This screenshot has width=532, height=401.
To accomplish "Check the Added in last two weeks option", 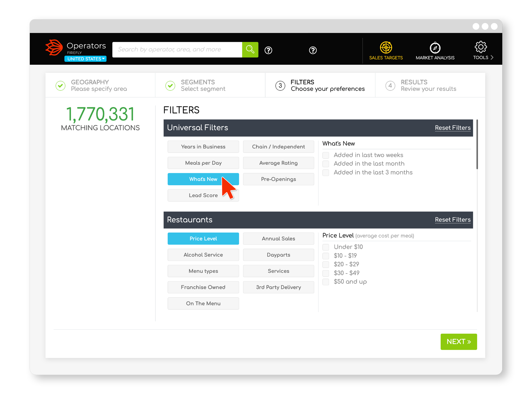I will 326,155.
